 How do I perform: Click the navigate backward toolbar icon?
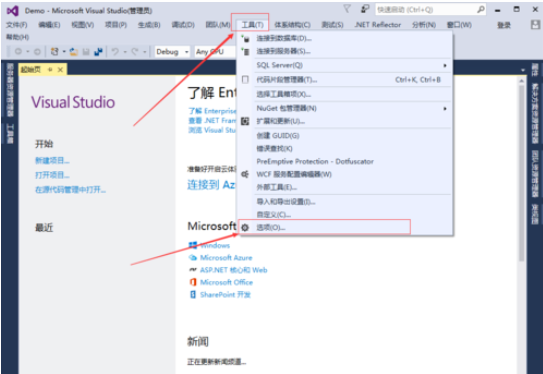18,52
